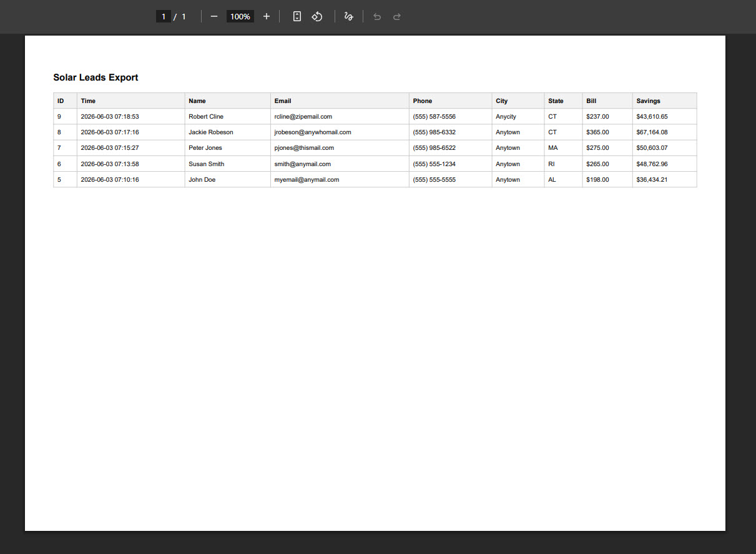
Task: Click the rotate counterclockwise icon
Action: tap(317, 16)
